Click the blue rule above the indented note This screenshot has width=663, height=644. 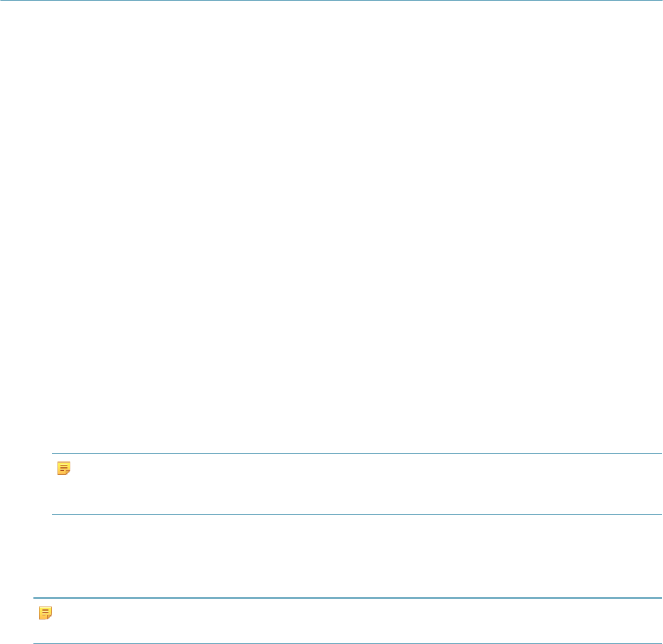point(357,453)
